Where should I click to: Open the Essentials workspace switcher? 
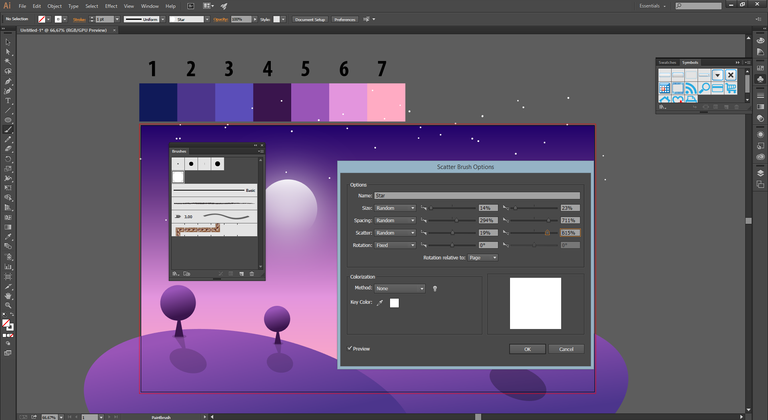pyautogui.click(x=652, y=6)
